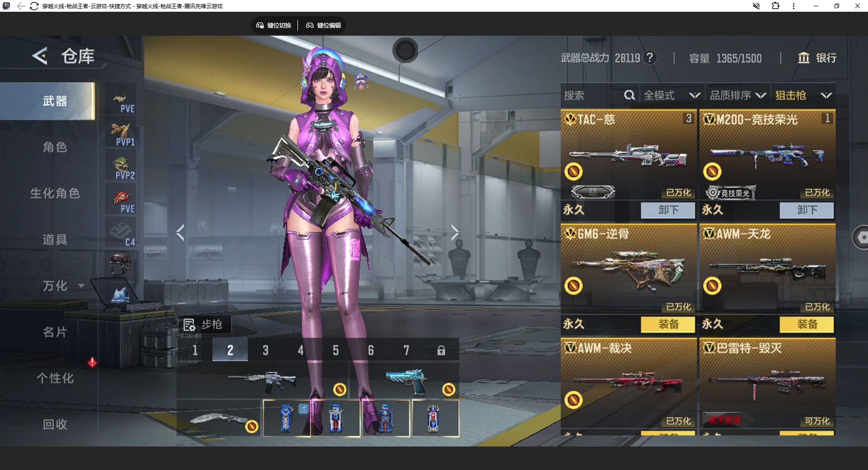
Task: Open the 全模式 mode dropdown
Action: click(x=672, y=95)
